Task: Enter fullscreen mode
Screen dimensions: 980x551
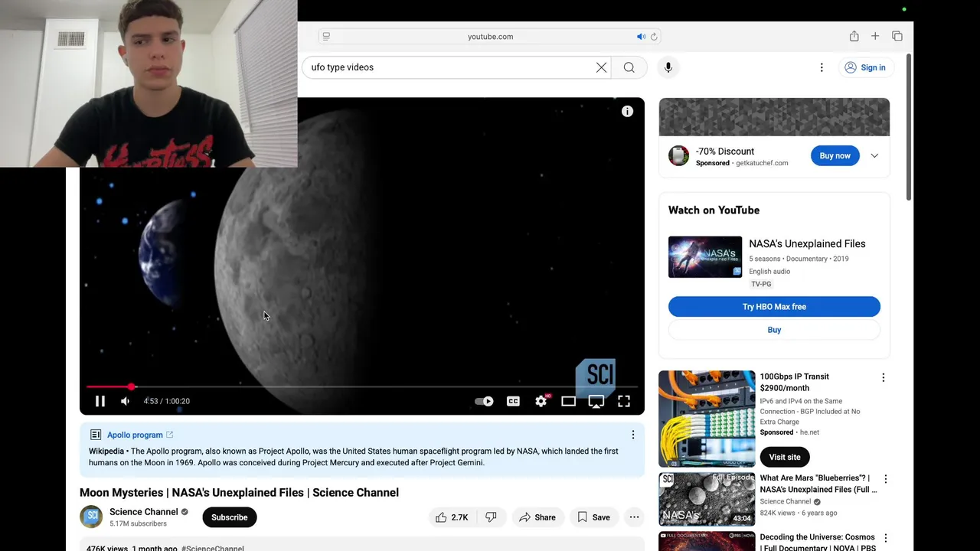Action: coord(624,401)
